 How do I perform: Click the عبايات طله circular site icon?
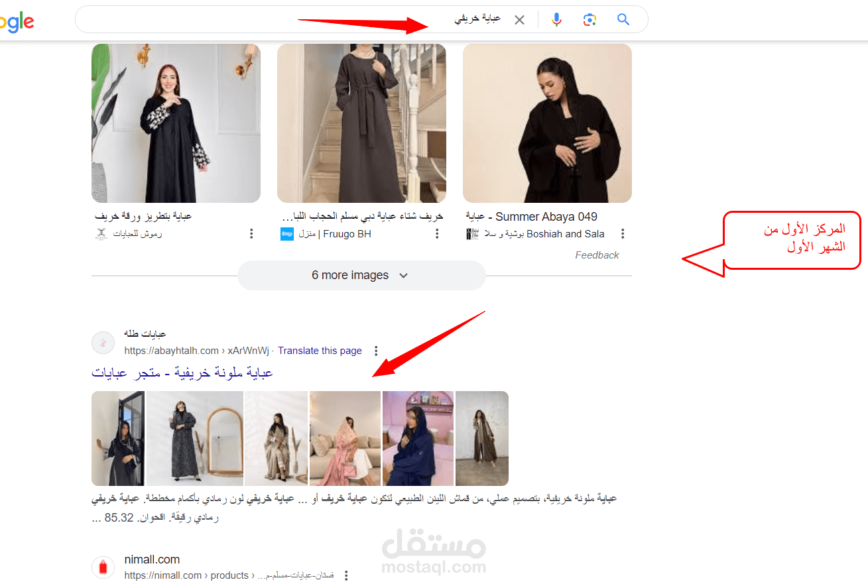(x=103, y=343)
